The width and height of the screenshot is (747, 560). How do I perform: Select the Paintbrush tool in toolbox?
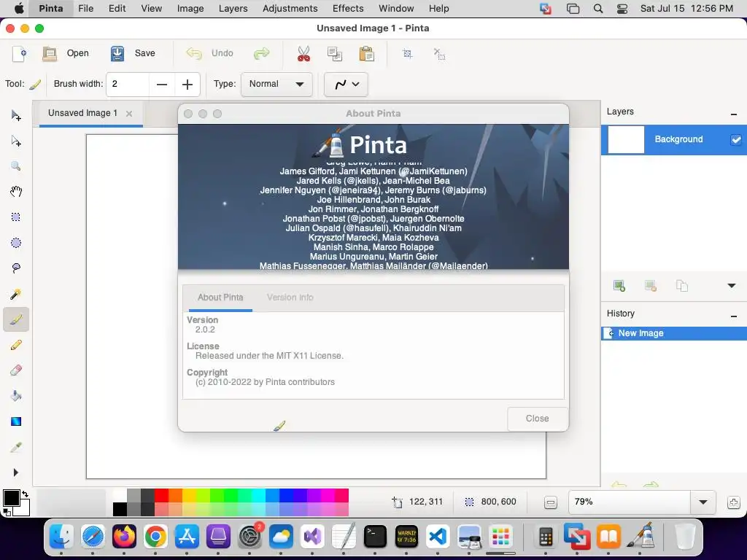point(16,319)
